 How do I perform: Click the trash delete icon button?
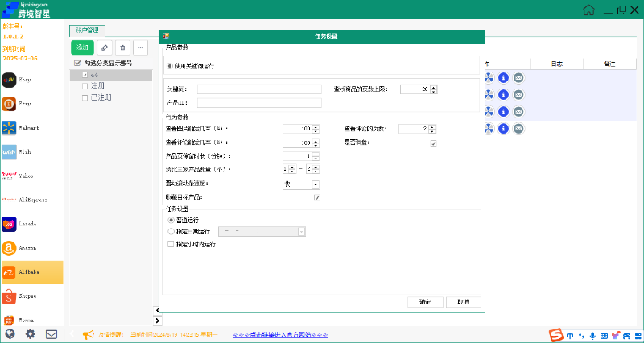122,48
